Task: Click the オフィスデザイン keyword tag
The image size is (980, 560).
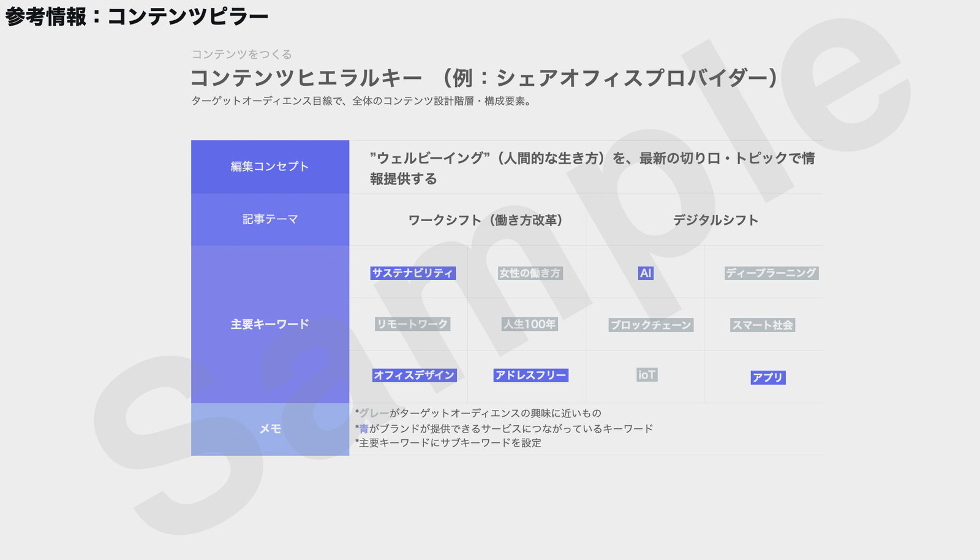Action: [x=414, y=375]
